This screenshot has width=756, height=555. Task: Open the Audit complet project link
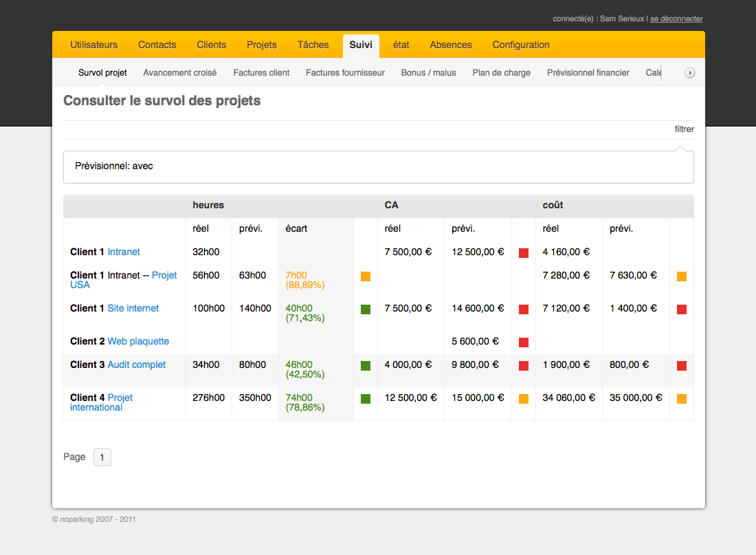[x=137, y=365]
